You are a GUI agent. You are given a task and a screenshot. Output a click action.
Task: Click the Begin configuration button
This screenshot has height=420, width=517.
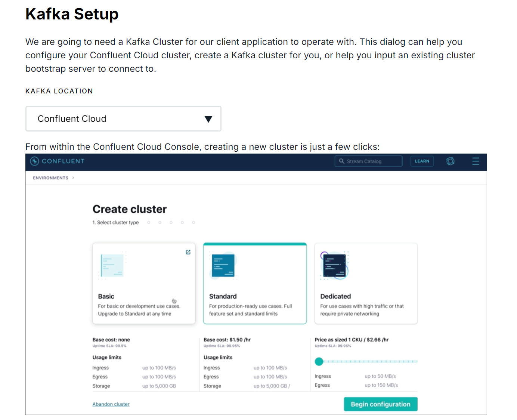381,404
